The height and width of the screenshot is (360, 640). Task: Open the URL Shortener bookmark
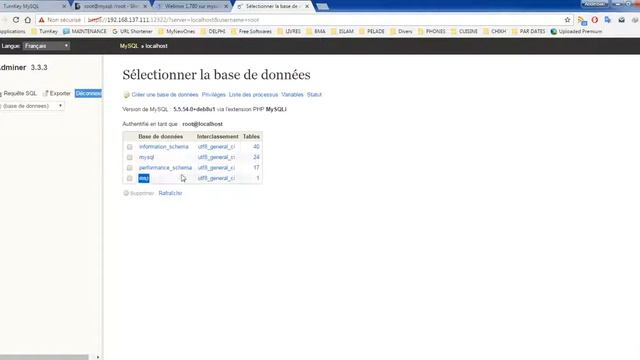pos(132,31)
